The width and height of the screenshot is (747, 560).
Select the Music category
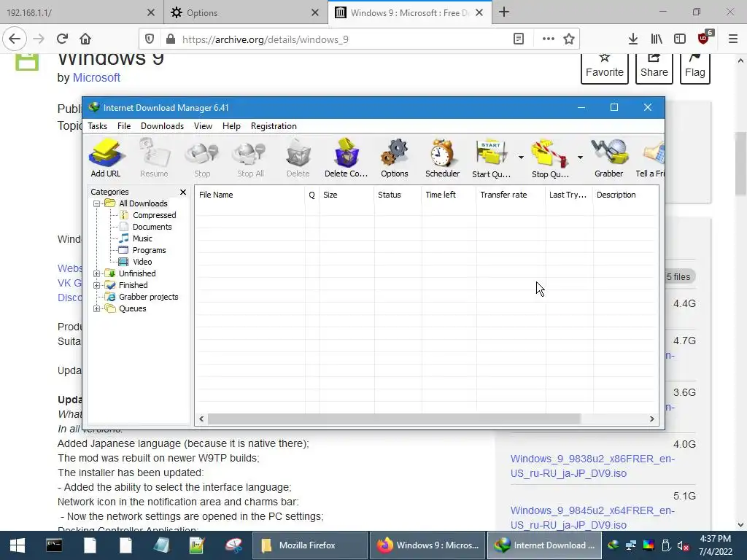pyautogui.click(x=142, y=238)
